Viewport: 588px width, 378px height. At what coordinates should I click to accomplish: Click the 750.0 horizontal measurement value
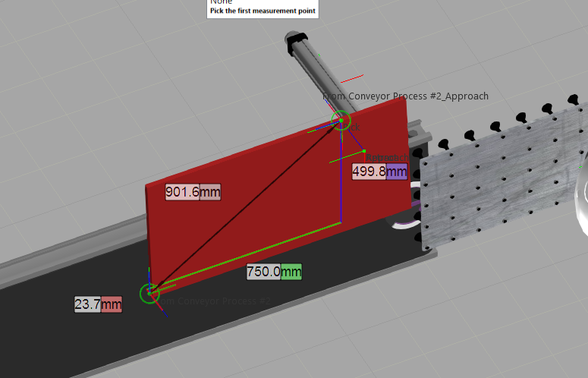(x=264, y=271)
